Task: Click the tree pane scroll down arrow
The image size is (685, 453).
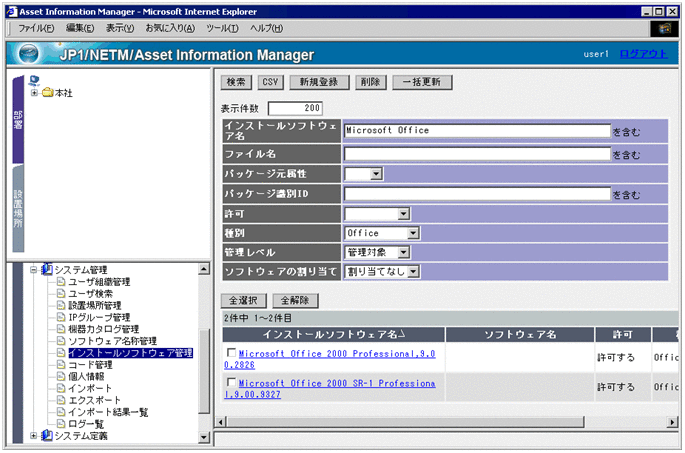Action: pos(204,436)
